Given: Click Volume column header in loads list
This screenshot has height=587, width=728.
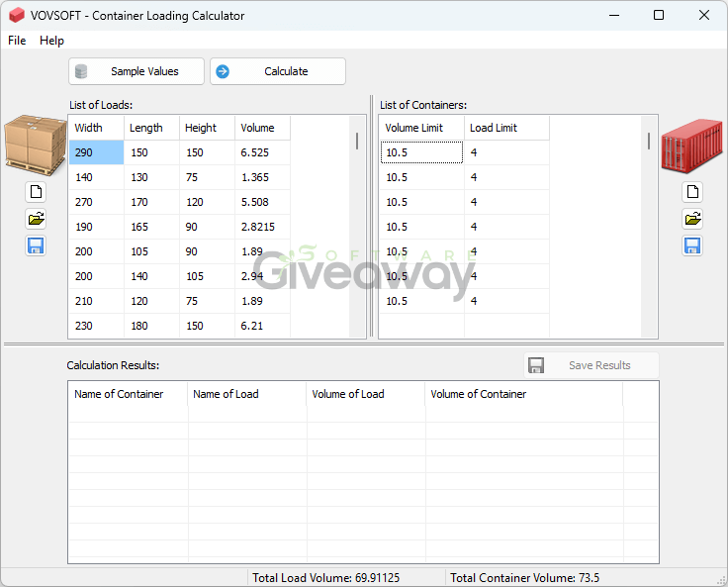Looking at the screenshot, I should (262, 128).
